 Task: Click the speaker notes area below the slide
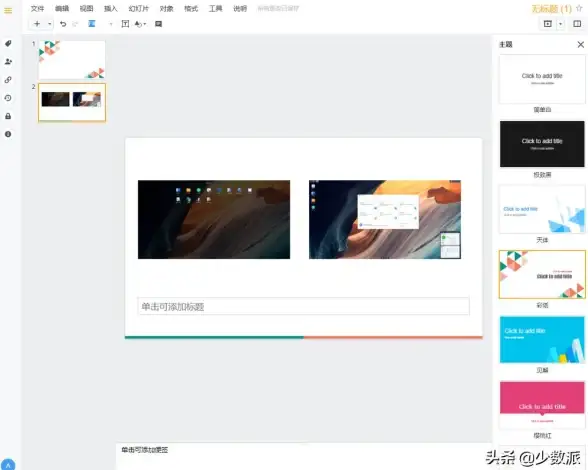click(304, 456)
